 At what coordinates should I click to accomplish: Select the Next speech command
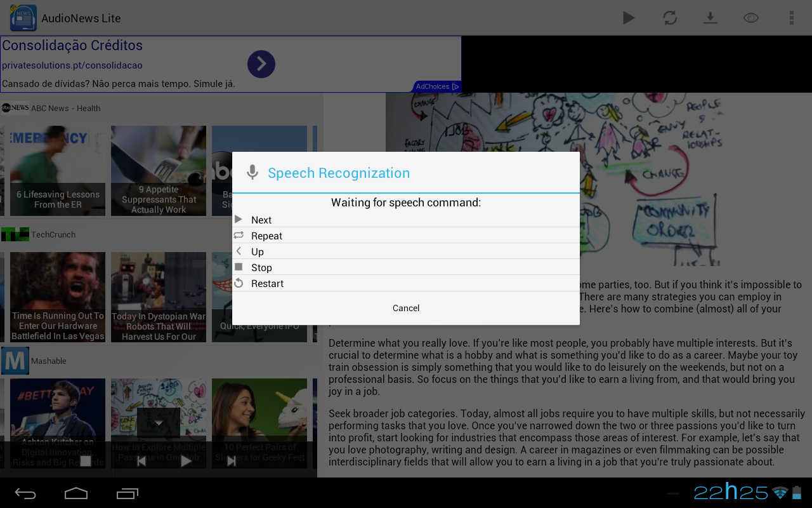(406, 220)
